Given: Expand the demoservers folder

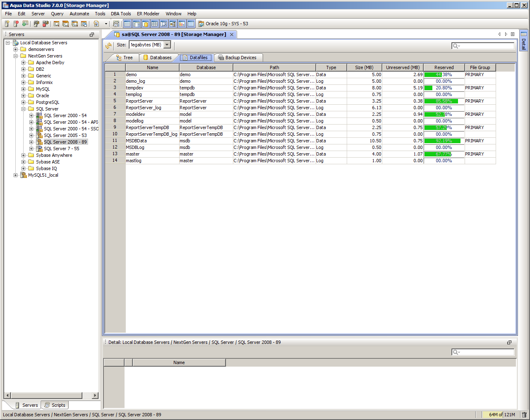Looking at the screenshot, I should pyautogui.click(x=16, y=49).
